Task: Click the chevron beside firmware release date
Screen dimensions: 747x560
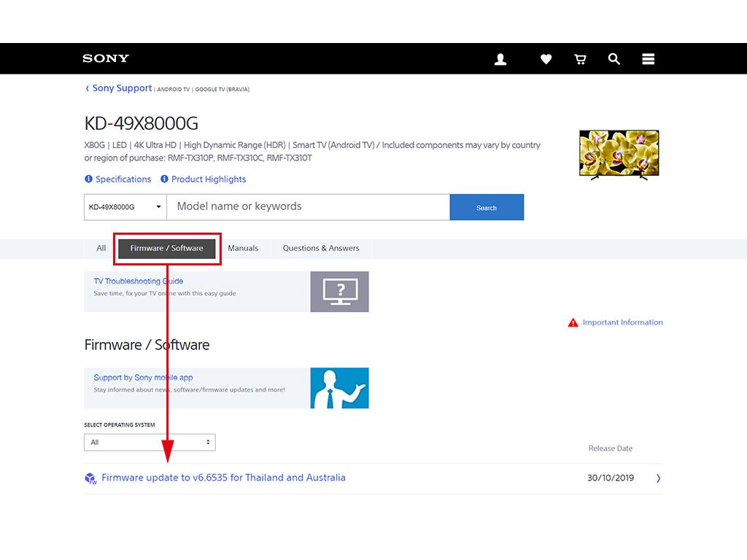Action: pos(658,478)
